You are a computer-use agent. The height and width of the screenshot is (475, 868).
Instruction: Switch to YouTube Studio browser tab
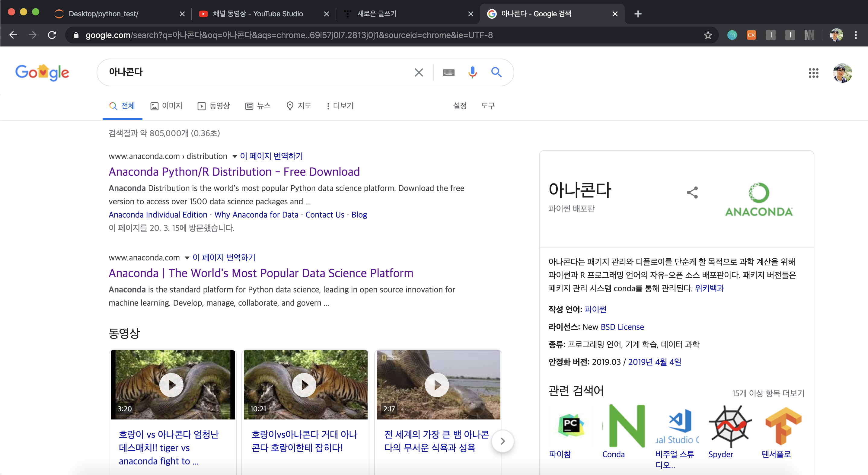pyautogui.click(x=257, y=14)
